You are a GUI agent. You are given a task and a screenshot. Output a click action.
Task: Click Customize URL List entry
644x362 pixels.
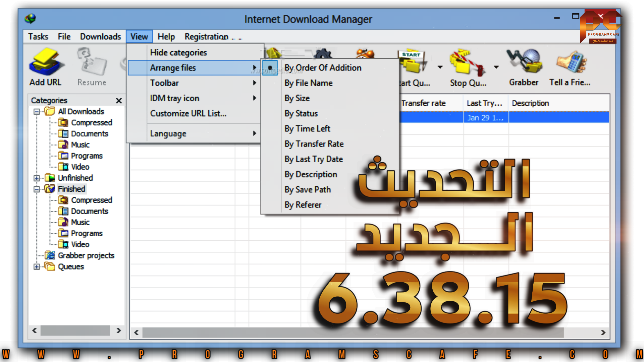click(188, 114)
